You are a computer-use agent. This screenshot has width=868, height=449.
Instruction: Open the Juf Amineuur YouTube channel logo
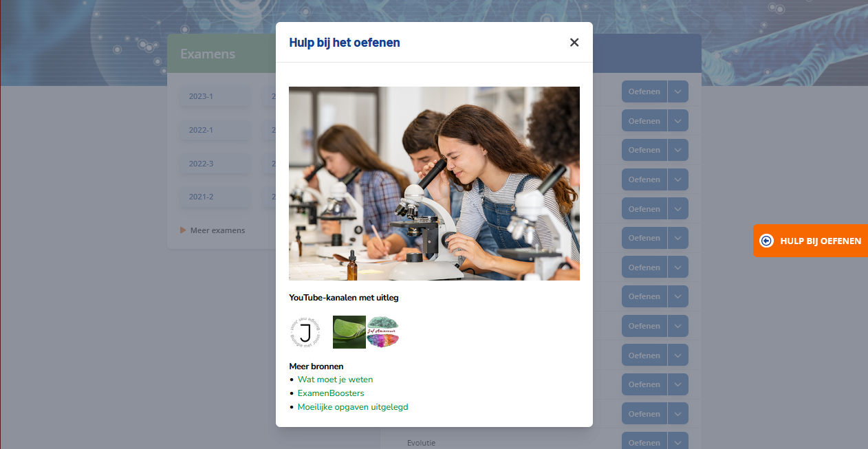tap(383, 332)
